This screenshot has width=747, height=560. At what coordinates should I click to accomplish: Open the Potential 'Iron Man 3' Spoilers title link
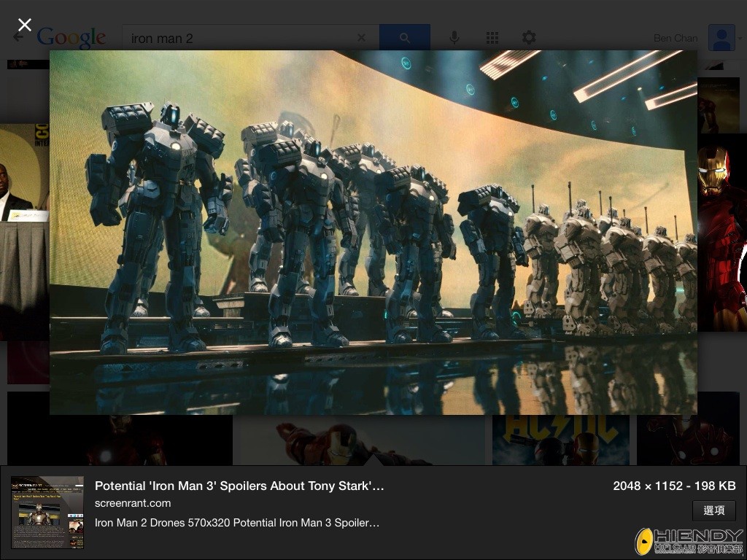click(239, 486)
